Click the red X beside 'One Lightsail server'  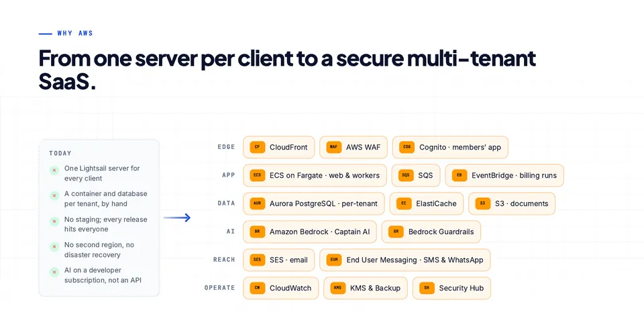click(54, 170)
